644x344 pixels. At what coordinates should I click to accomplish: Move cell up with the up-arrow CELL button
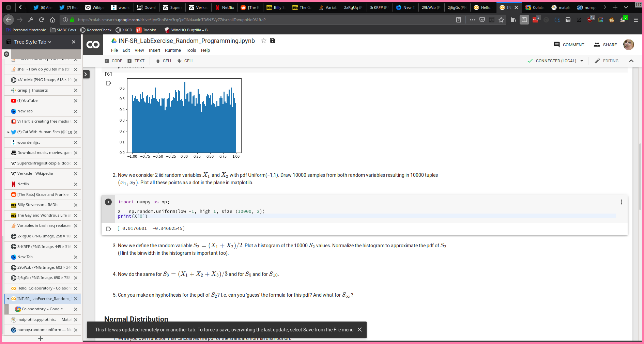tap(164, 61)
